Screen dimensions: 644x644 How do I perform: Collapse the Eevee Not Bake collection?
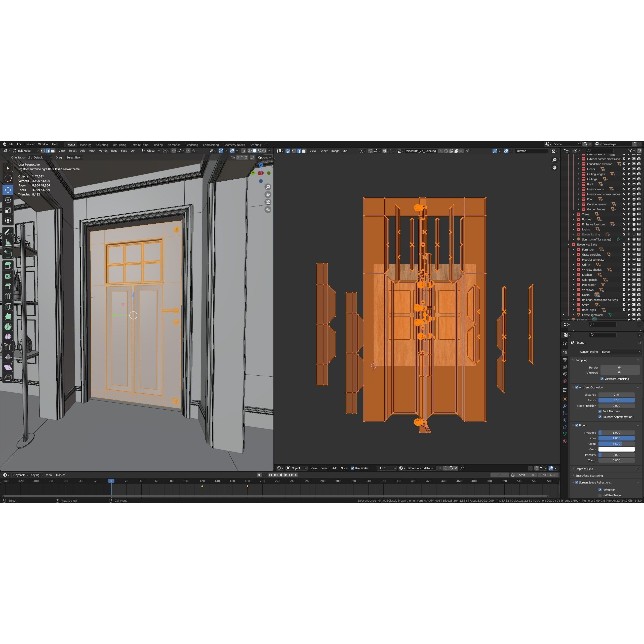(x=568, y=244)
